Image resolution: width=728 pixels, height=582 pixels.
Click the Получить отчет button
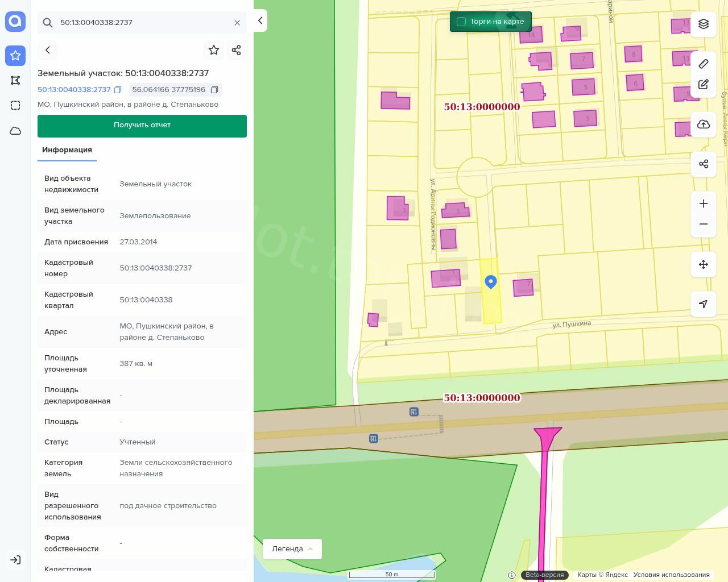(142, 126)
